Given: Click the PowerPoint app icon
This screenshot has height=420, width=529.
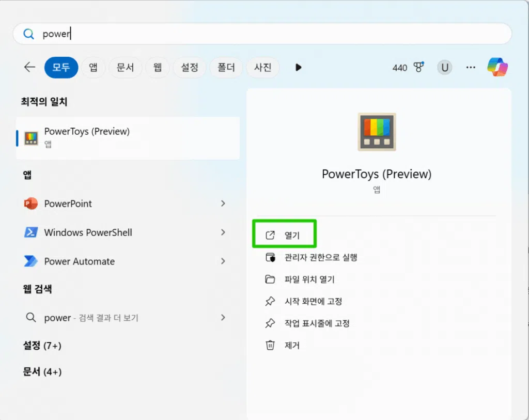Looking at the screenshot, I should [x=31, y=204].
